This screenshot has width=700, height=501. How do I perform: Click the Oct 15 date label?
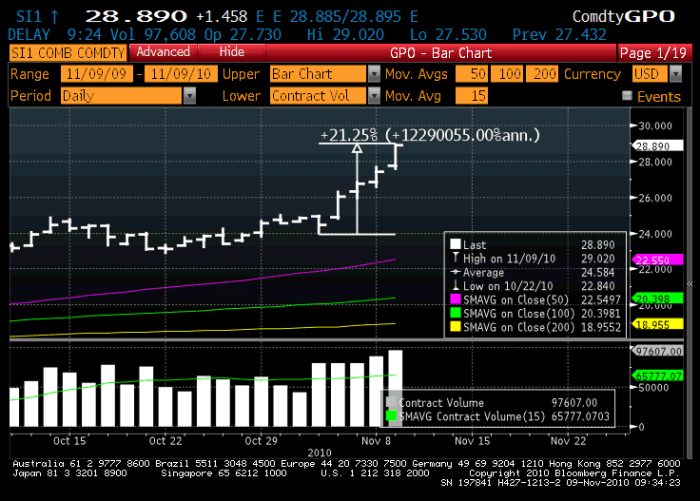(69, 441)
